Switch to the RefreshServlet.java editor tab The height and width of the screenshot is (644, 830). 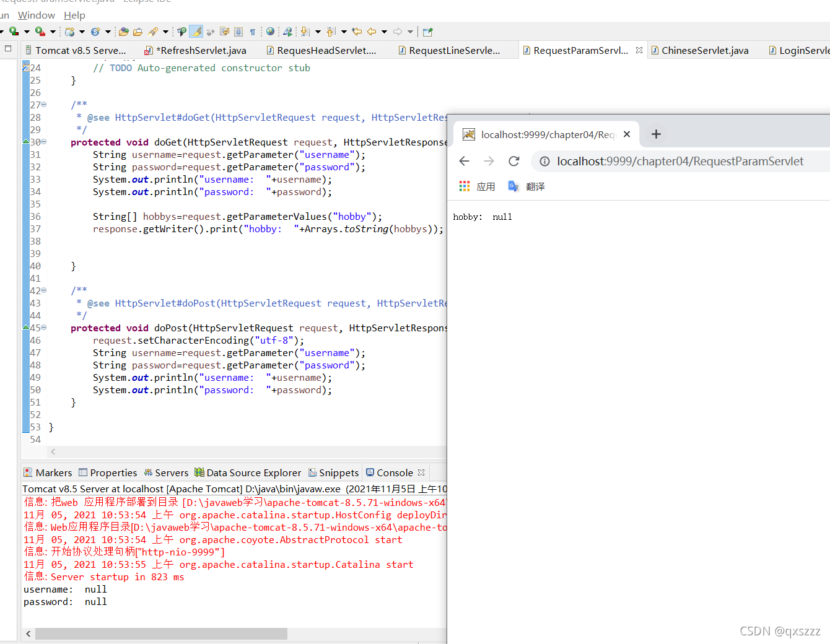[196, 50]
